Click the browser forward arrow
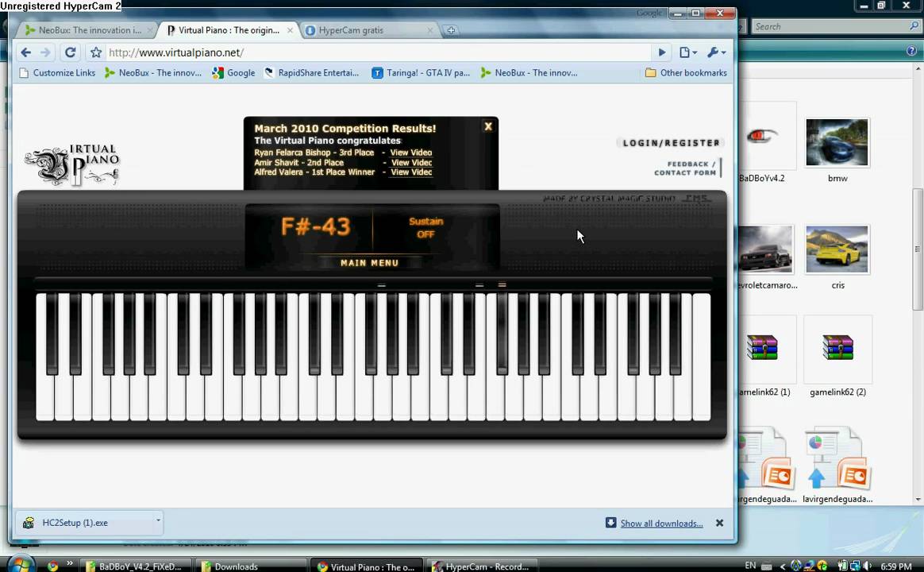 (x=45, y=52)
